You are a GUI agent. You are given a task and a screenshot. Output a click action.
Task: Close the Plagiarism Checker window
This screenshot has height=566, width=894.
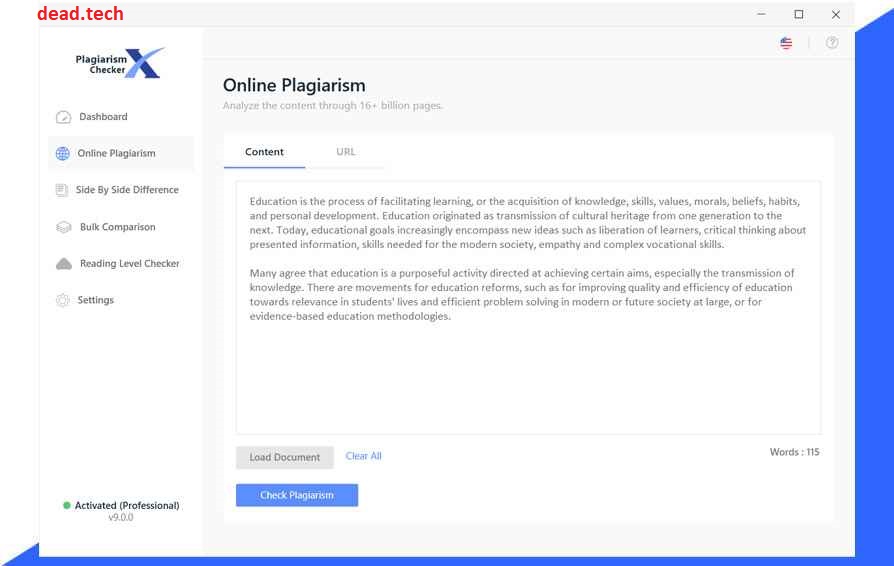pyautogui.click(x=836, y=14)
